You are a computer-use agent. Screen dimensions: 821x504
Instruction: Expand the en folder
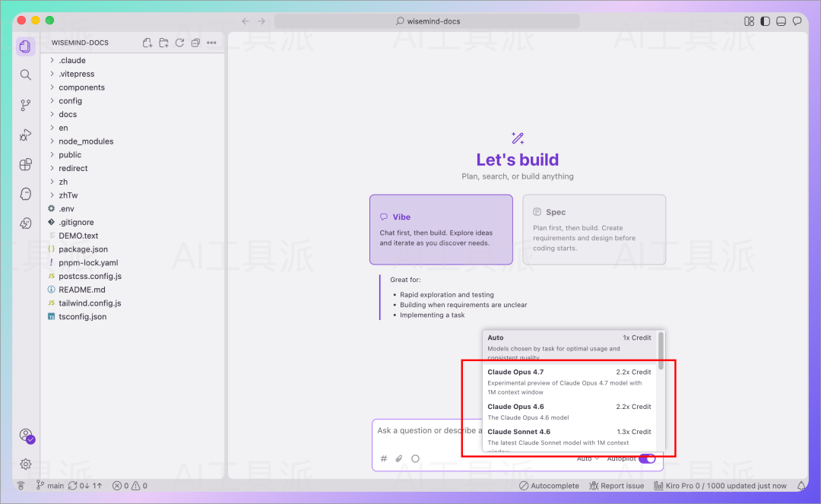click(x=133, y=128)
